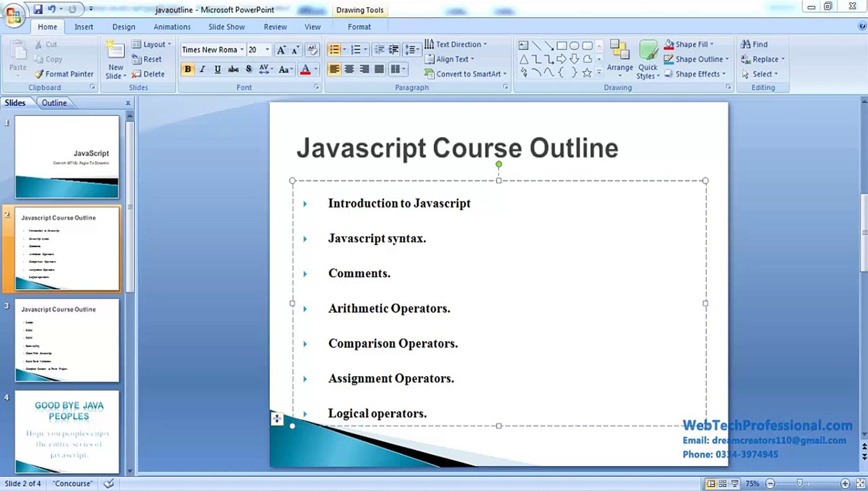Open Quick Styles gallery
The width and height of the screenshot is (868, 491).
(x=648, y=59)
